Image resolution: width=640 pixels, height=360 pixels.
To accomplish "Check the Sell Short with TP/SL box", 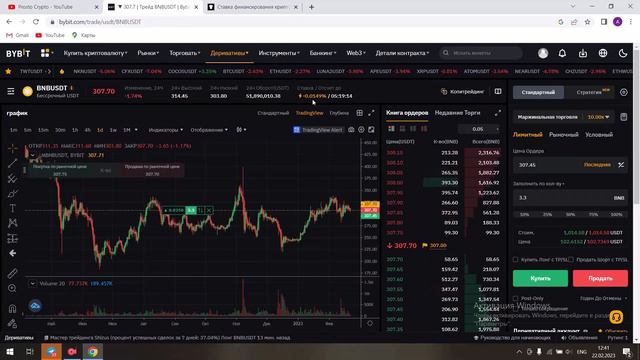I will [571, 260].
